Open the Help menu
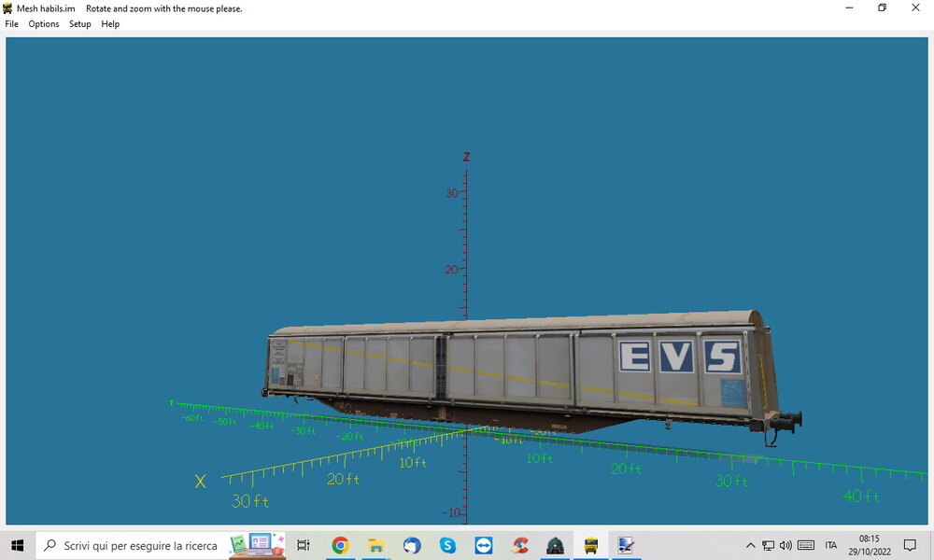The width and height of the screenshot is (934, 560). tap(110, 24)
